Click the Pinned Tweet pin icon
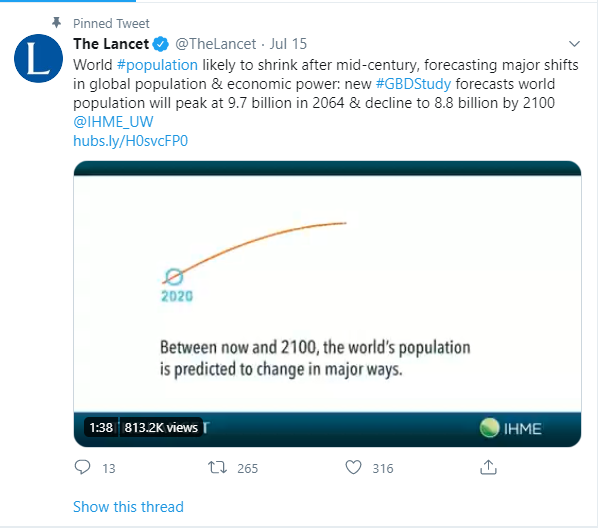 pyautogui.click(x=56, y=21)
